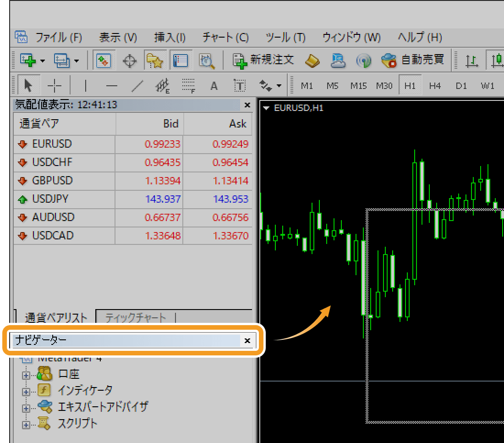Toggle the Data Window crosshair icon
Image resolution: width=504 pixels, height=443 pixels.
[x=130, y=60]
